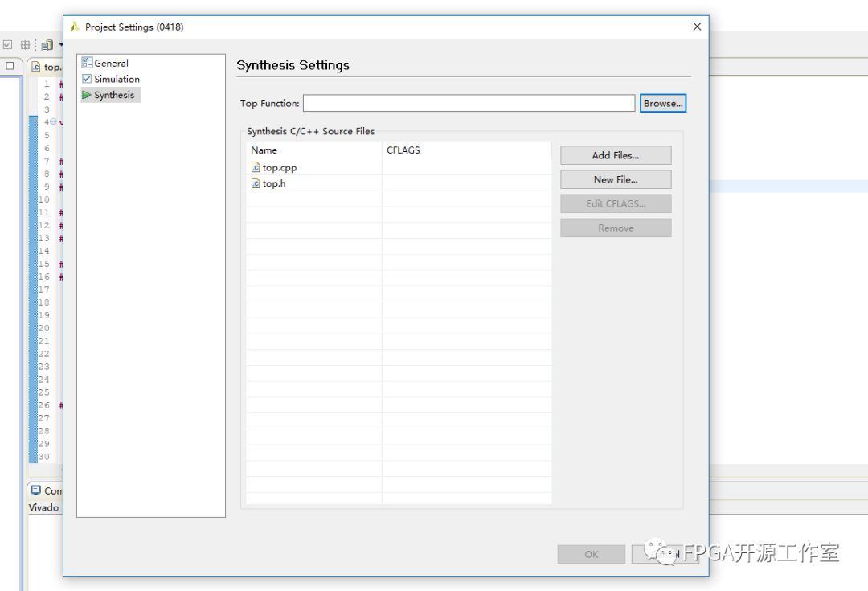Click the New File... button

[616, 179]
